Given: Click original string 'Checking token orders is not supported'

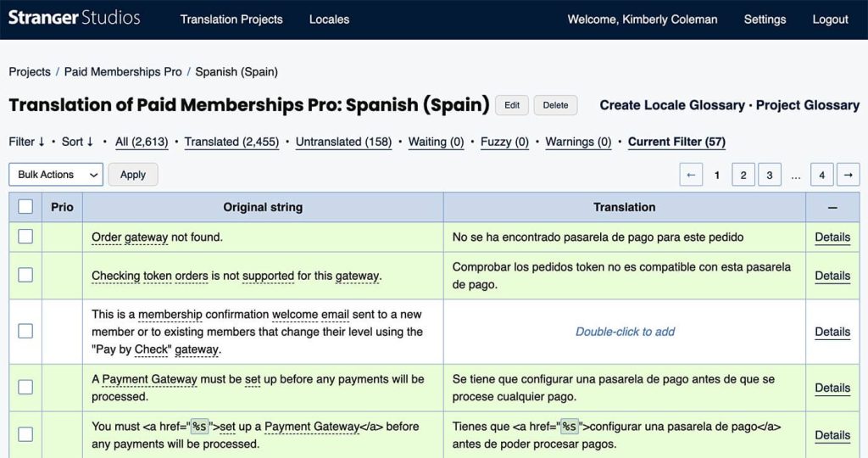Looking at the screenshot, I should tap(236, 276).
